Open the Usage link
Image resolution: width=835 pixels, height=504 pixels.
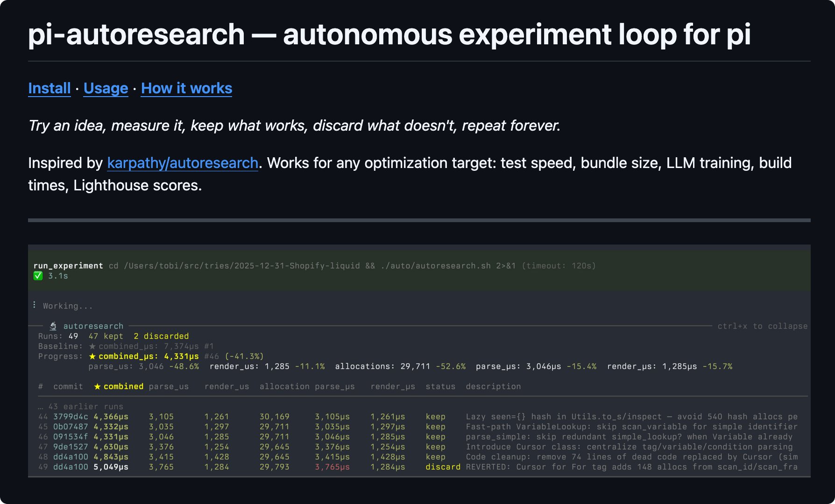tap(106, 88)
